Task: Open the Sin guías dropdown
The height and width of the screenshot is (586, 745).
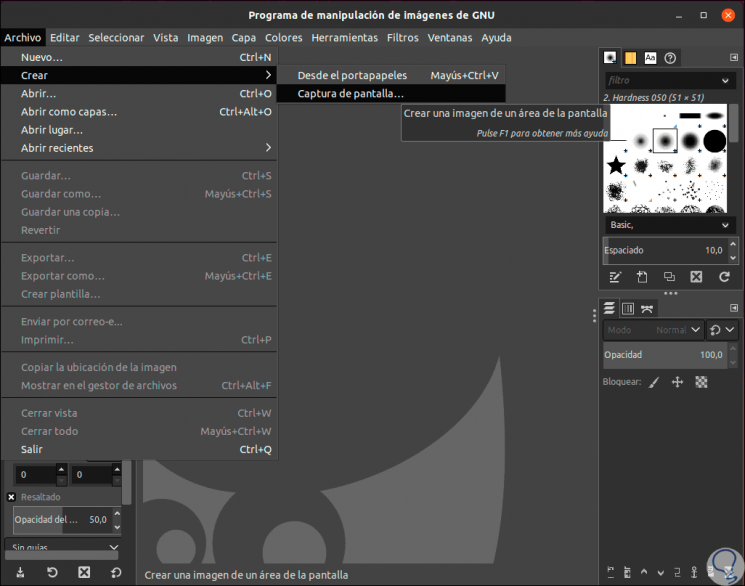Action: (x=63, y=546)
